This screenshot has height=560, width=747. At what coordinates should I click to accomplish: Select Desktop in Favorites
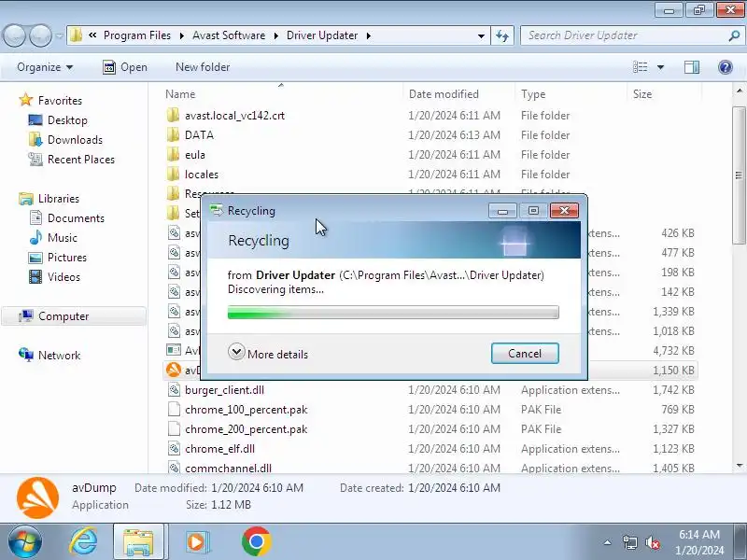[67, 120]
